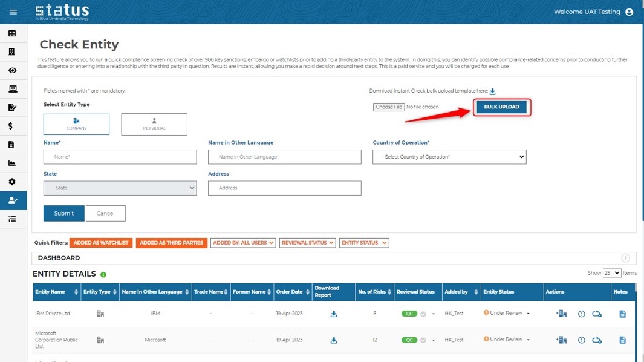The width and height of the screenshot is (644, 362).
Task: Click the eye icon in the left sidebar
Action: [x=12, y=71]
